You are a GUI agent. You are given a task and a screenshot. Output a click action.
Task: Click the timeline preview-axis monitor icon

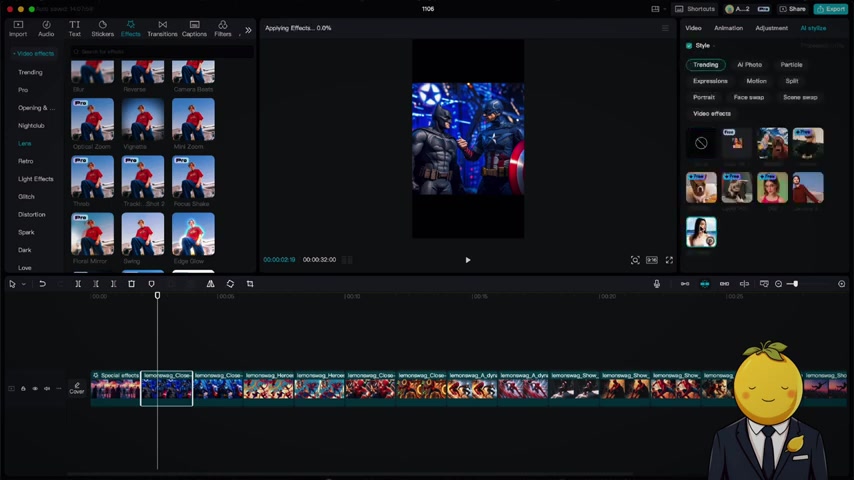(x=764, y=284)
